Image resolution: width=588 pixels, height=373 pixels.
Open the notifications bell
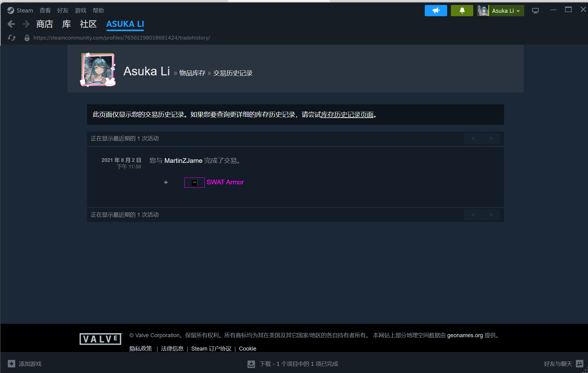[x=462, y=11]
